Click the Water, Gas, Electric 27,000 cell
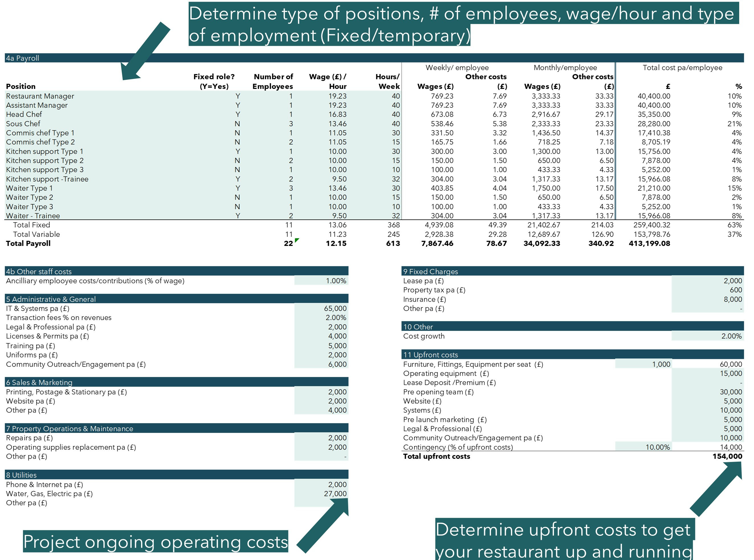 pyautogui.click(x=335, y=494)
